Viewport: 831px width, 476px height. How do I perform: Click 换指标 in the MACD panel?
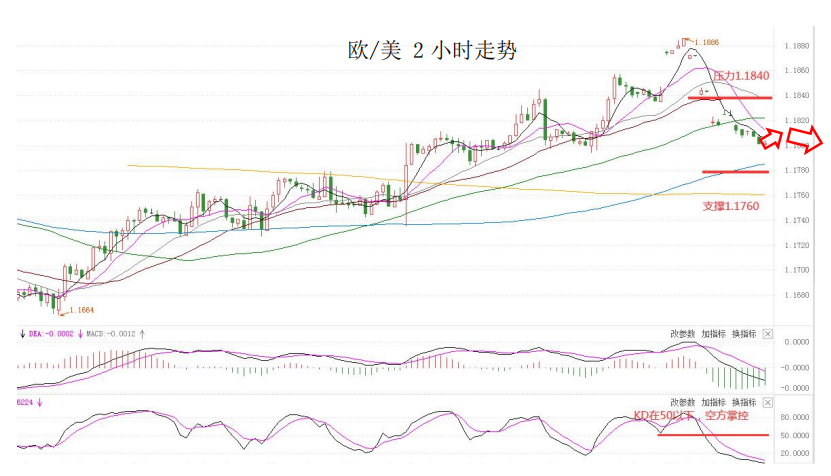[x=744, y=334]
